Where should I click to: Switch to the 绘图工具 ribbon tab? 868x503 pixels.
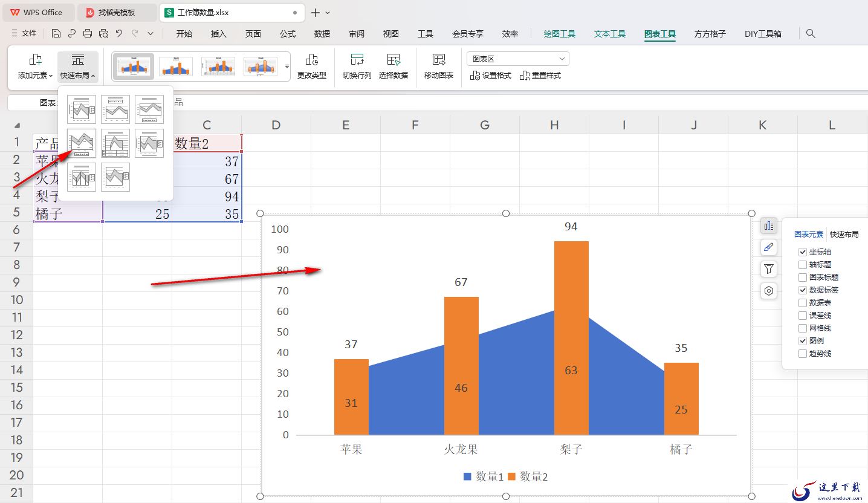[560, 34]
